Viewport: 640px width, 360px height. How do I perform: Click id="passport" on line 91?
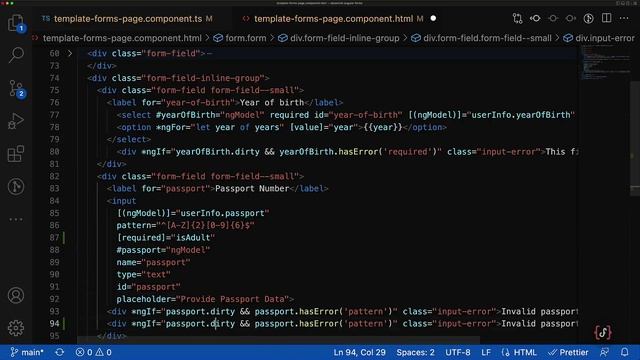[x=149, y=287]
